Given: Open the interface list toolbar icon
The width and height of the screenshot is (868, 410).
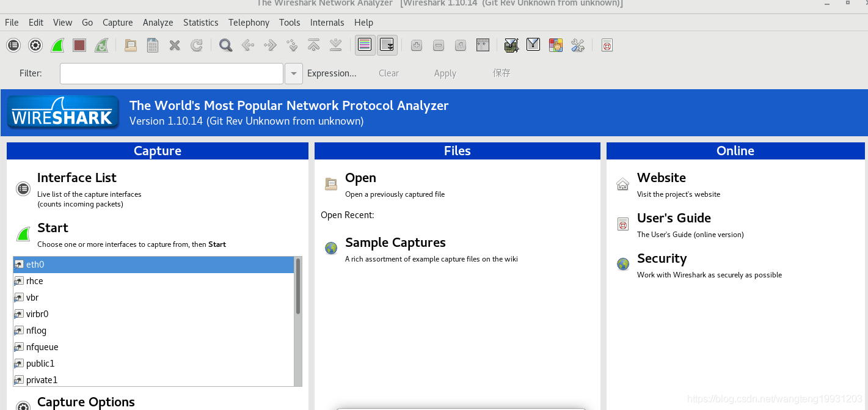Looking at the screenshot, I should pos(13,45).
